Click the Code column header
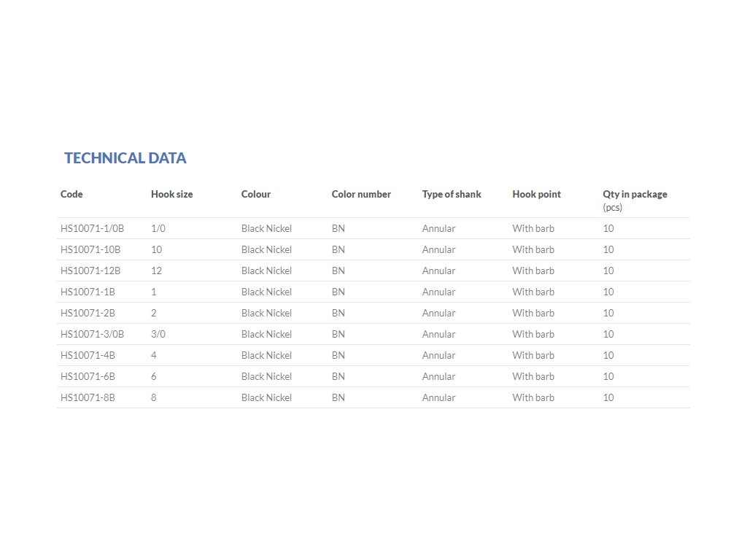This screenshot has height=560, width=747. click(71, 194)
